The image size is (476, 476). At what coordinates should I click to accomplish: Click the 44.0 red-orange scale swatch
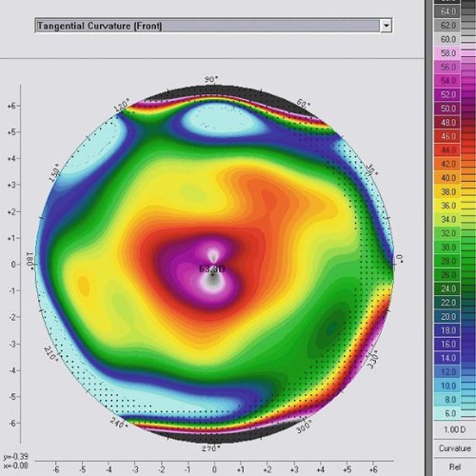pyautogui.click(x=447, y=150)
